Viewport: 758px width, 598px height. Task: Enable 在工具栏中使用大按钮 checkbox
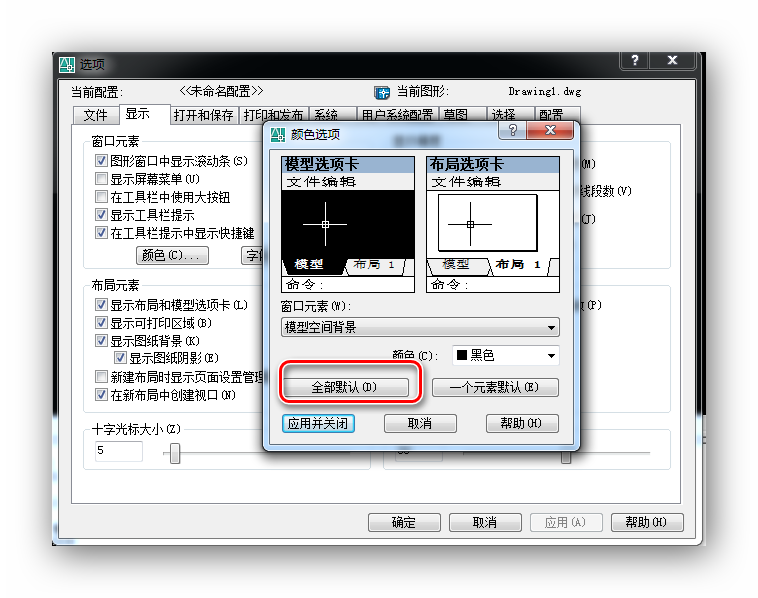click(101, 196)
